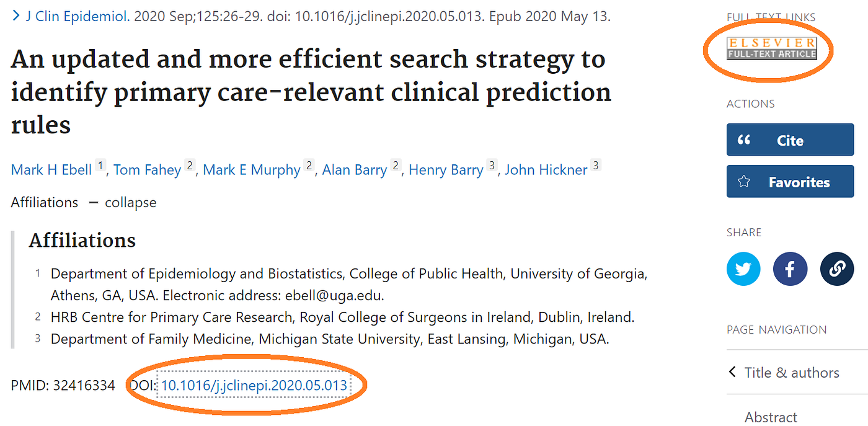Click the quotation mark Cite icon
The width and height of the screenshot is (868, 426).
pos(744,140)
